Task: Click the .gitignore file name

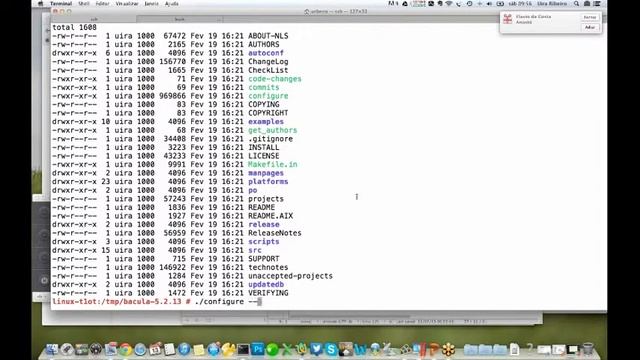Action: (271, 139)
